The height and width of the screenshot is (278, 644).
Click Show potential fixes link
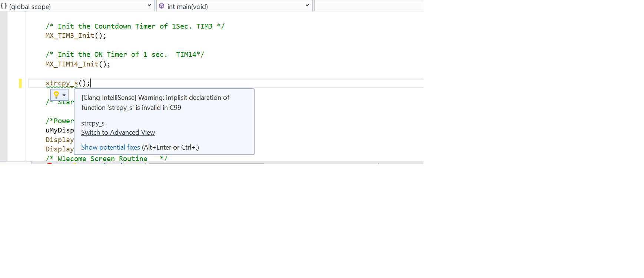pos(110,147)
